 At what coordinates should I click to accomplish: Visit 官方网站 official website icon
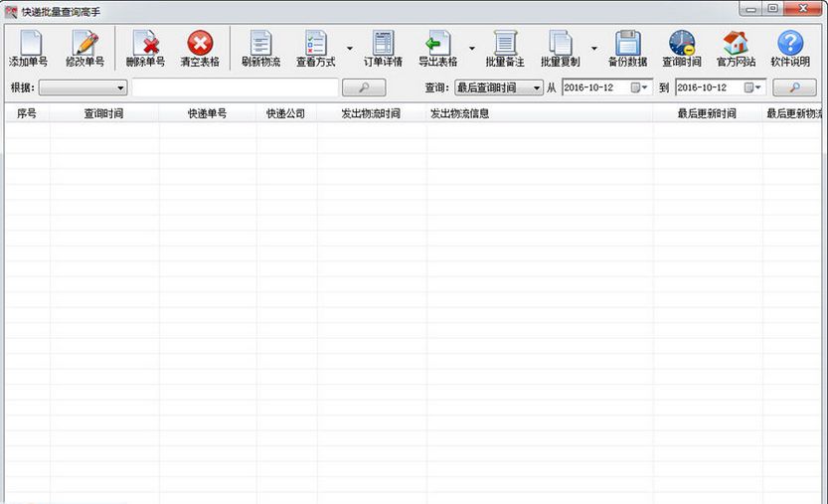(737, 49)
